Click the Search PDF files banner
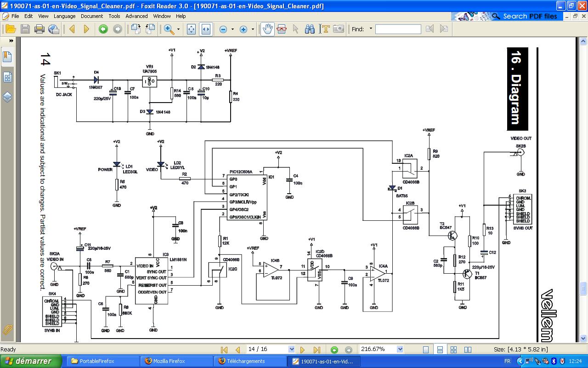This screenshot has width=588, height=368. (507, 16)
